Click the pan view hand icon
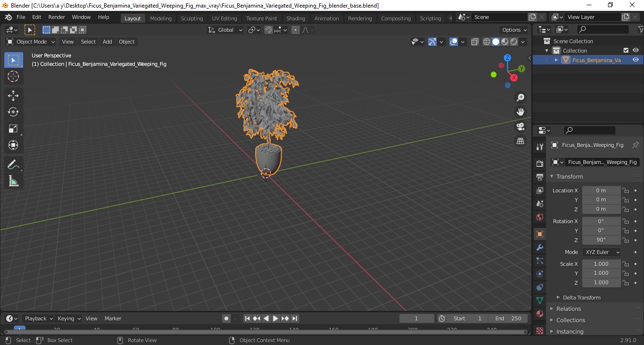The image size is (644, 345). click(x=520, y=112)
